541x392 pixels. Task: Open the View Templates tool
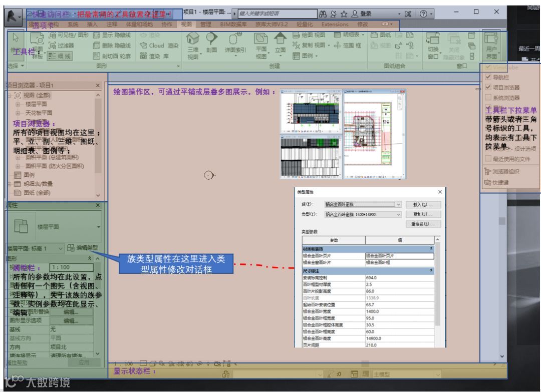click(x=37, y=46)
